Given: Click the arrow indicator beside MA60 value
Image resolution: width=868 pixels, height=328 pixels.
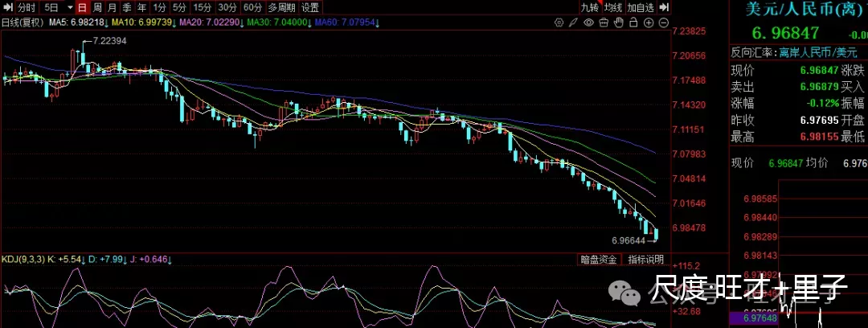Looking at the screenshot, I should point(379,23).
